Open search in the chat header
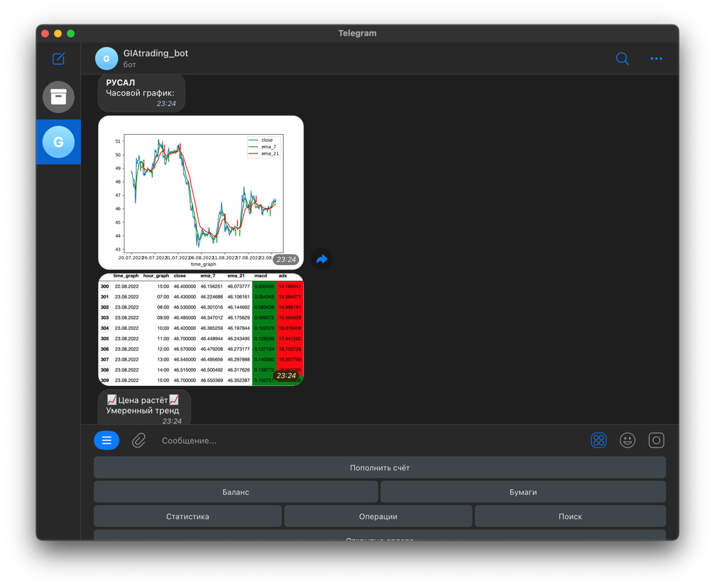This screenshot has width=715, height=588. click(622, 58)
